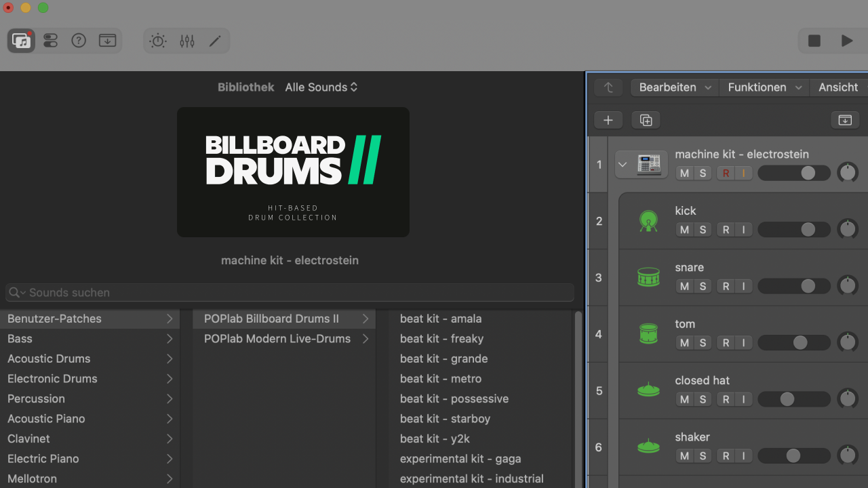Open the Bearbeiten menu
This screenshot has width=868, height=488.
pyautogui.click(x=675, y=87)
